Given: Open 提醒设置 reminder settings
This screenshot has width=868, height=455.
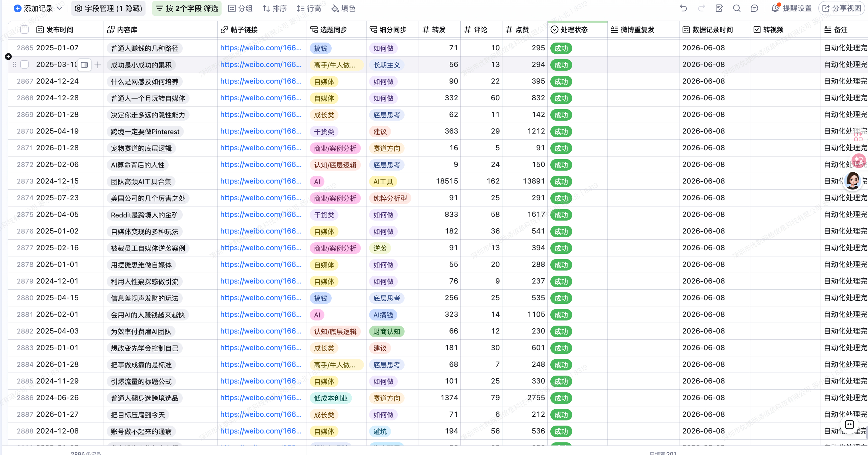Looking at the screenshot, I should point(791,8).
